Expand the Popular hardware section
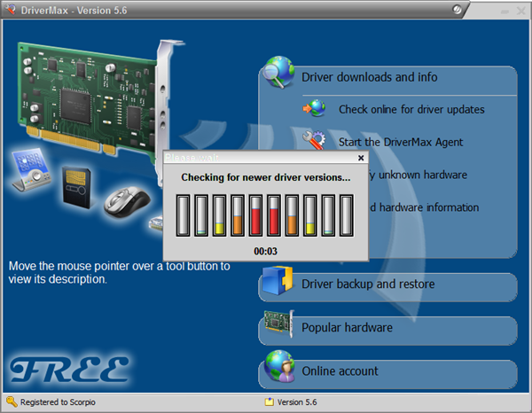Viewport: 532px width, 413px height. [x=347, y=328]
